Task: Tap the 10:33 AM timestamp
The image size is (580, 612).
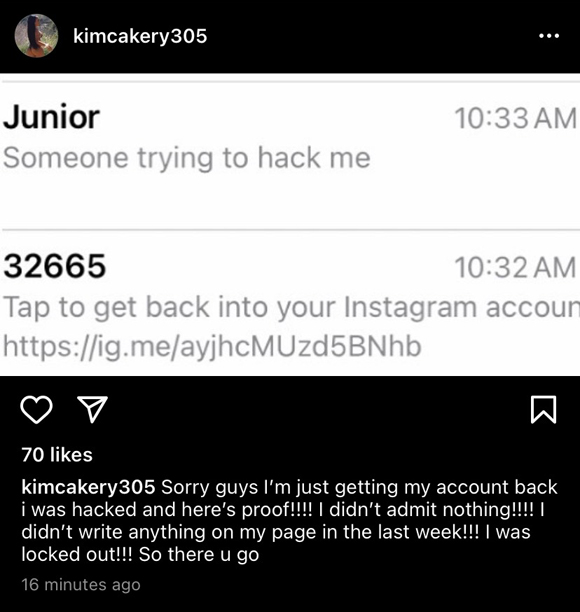Action: click(x=515, y=118)
